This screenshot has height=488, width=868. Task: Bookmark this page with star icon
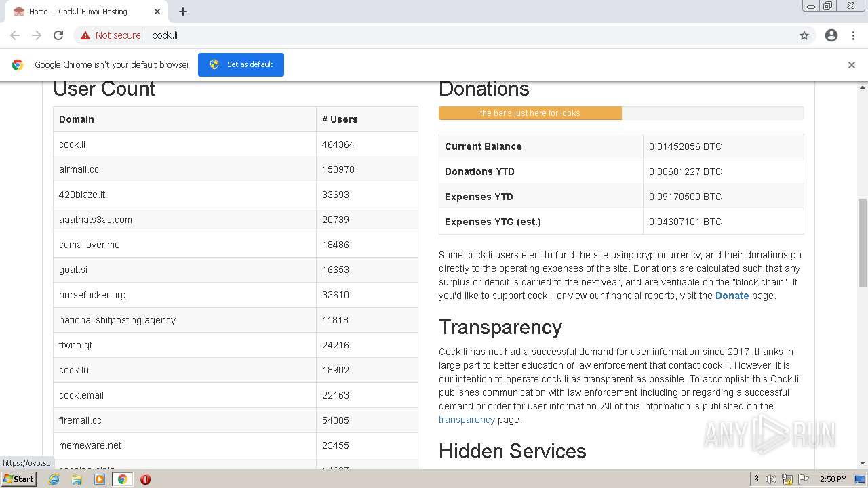pyautogui.click(x=804, y=35)
